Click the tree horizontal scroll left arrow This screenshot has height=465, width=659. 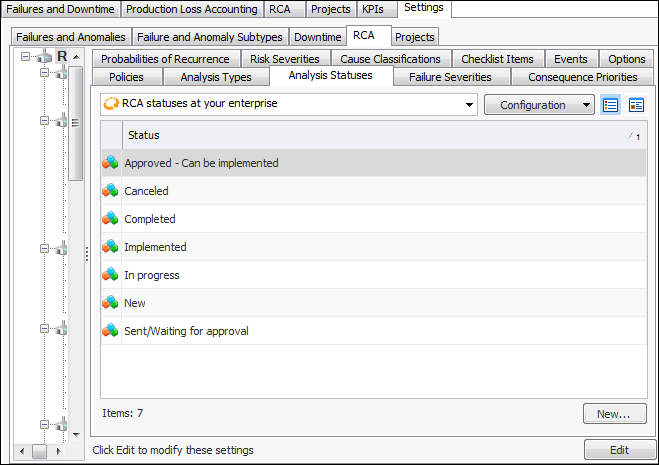point(22,451)
